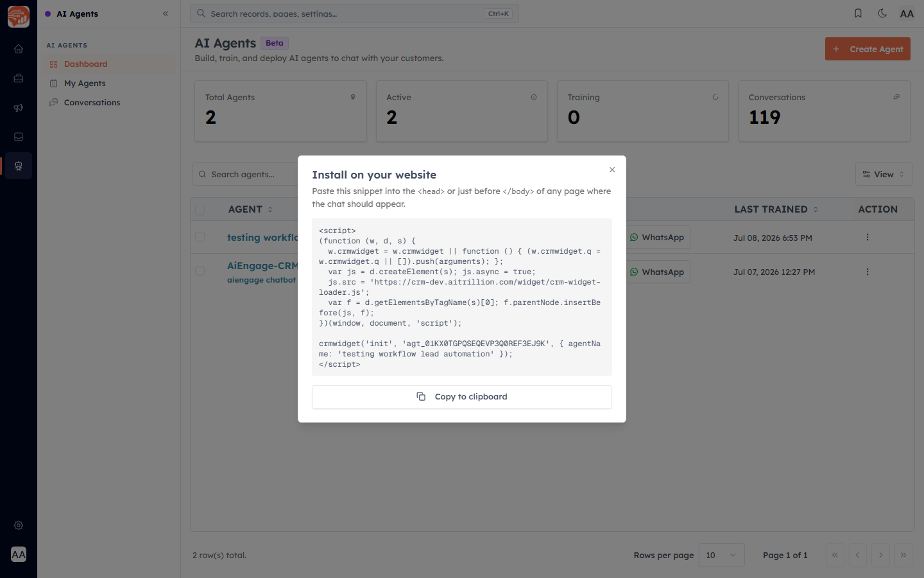Open the AA profile menu at top right
The width and height of the screenshot is (924, 578).
[907, 13]
